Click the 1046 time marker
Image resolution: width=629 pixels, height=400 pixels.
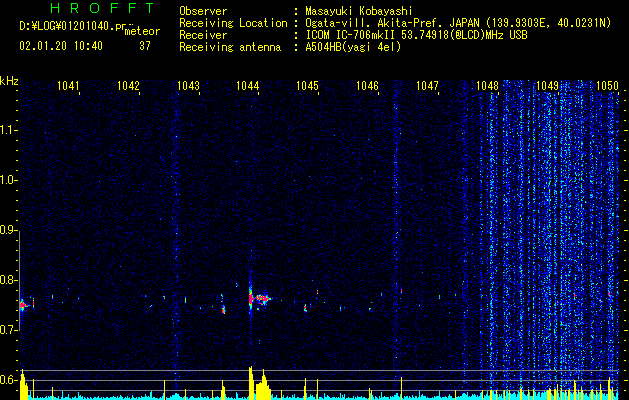click(x=367, y=85)
